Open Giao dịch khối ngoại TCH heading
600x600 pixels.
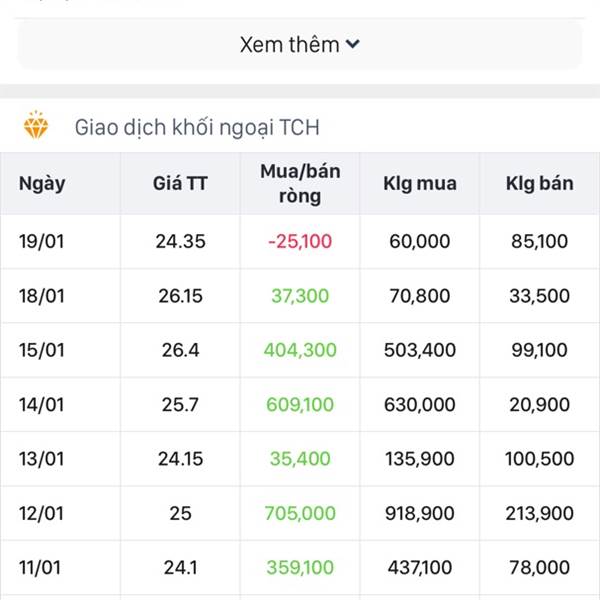[197, 127]
